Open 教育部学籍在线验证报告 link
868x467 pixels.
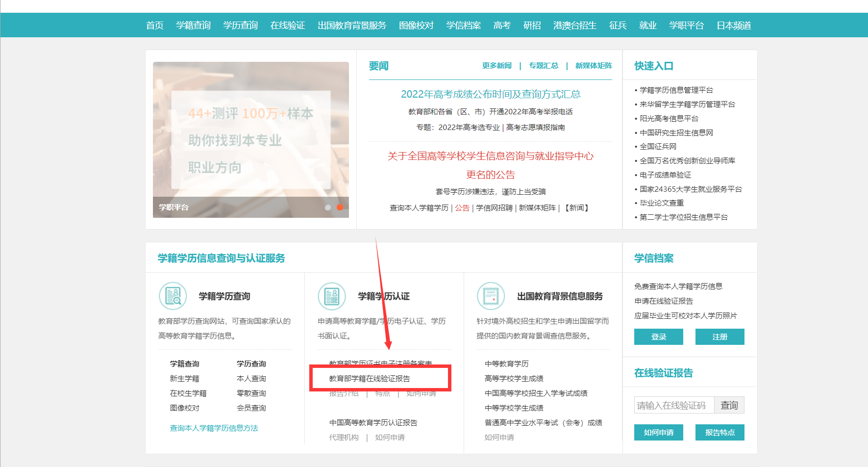coord(370,378)
